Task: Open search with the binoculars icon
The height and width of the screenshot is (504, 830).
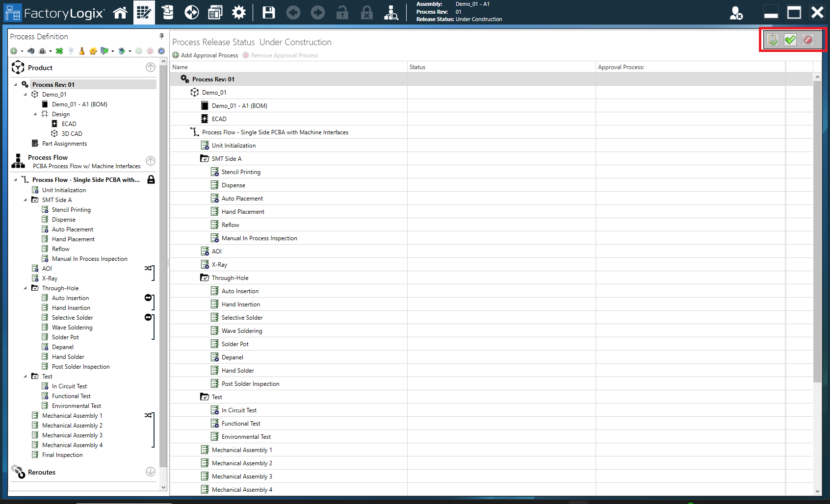Action: pos(391,12)
